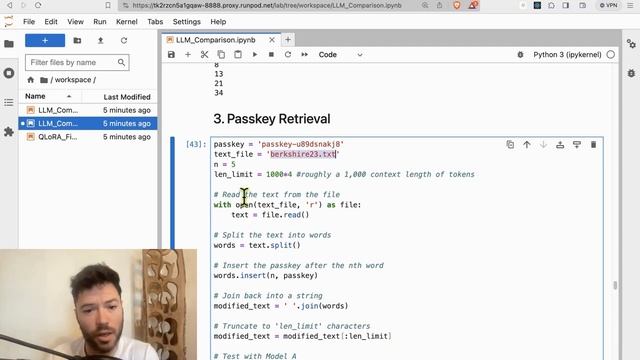Image resolution: width=640 pixels, height=360 pixels.
Task: Switch to the LLM_Comparison.ipynb tab
Action: (x=216, y=40)
